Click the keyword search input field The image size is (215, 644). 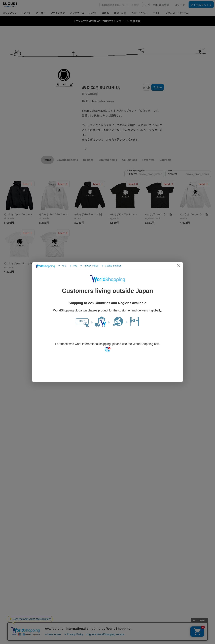pos(121,5)
